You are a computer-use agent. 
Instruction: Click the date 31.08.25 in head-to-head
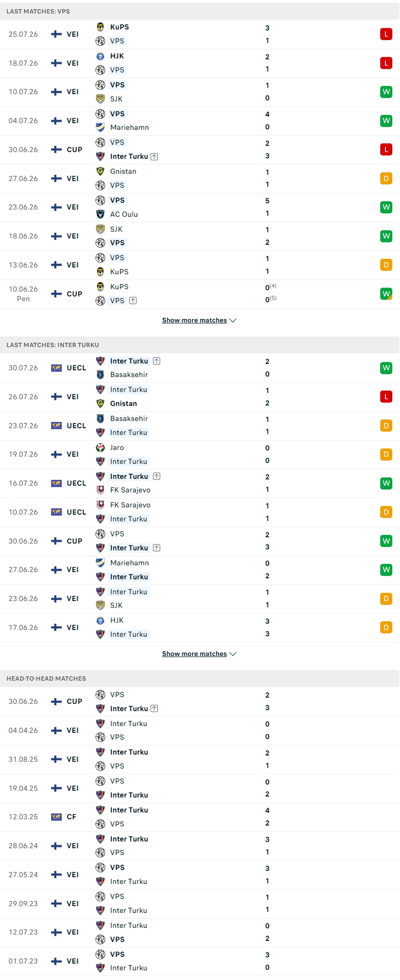coord(23,759)
